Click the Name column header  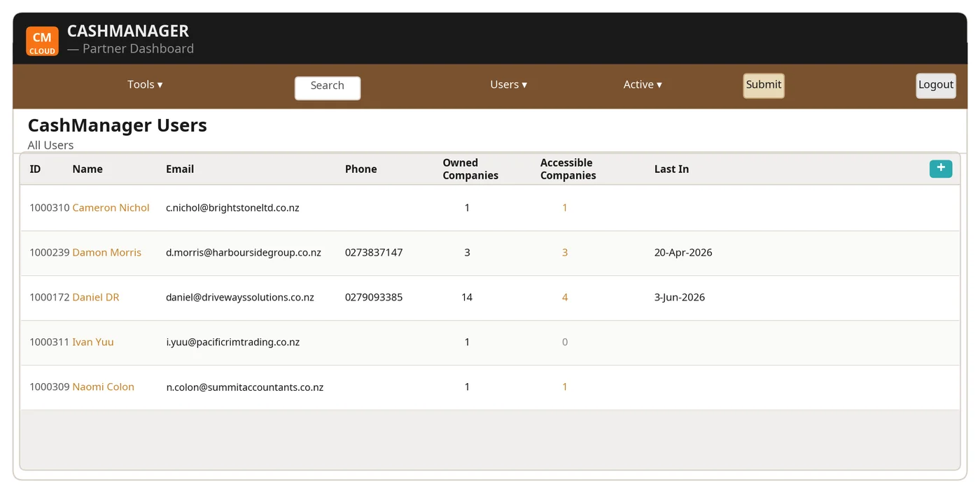[x=87, y=169]
